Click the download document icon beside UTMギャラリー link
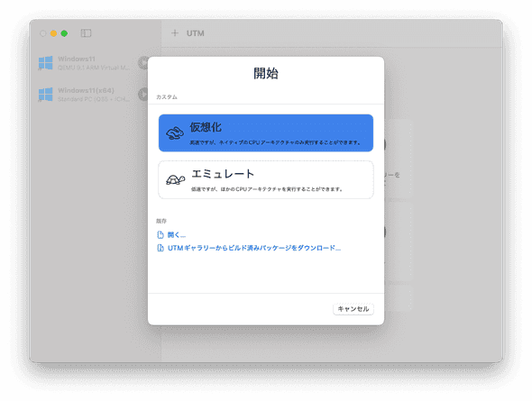The width and height of the screenshot is (532, 401). tap(161, 248)
